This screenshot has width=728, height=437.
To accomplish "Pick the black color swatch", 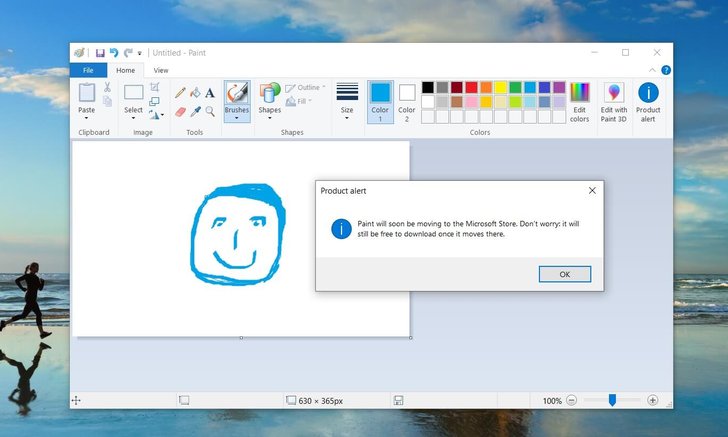I will pyautogui.click(x=428, y=87).
